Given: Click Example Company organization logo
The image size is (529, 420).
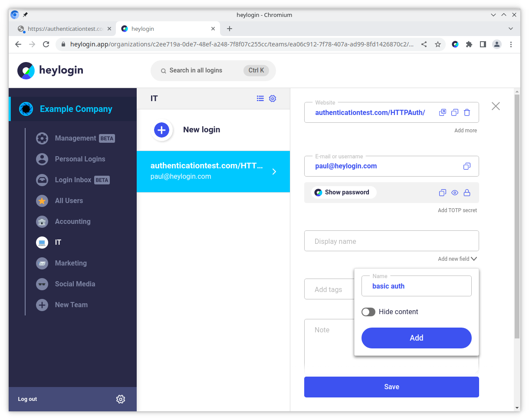Looking at the screenshot, I should pos(26,109).
